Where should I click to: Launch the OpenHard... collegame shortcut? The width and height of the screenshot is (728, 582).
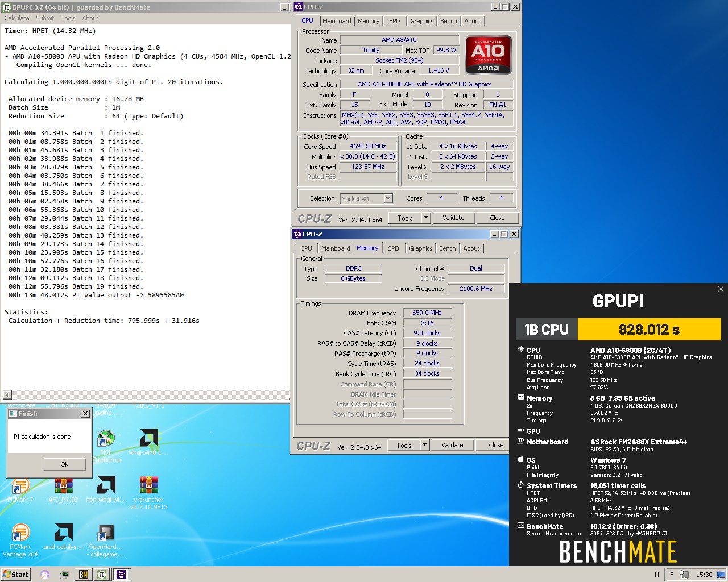pos(106,539)
